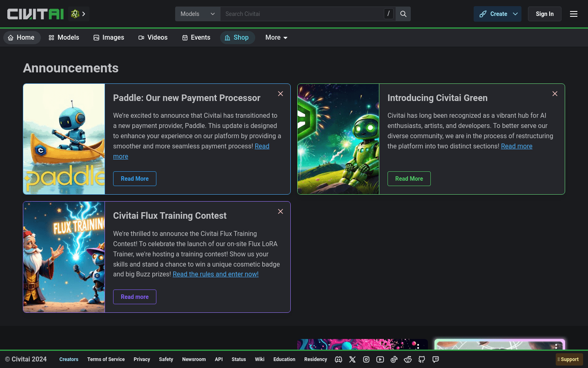The width and height of the screenshot is (588, 368).
Task: Click the Sign In button
Action: tap(545, 14)
